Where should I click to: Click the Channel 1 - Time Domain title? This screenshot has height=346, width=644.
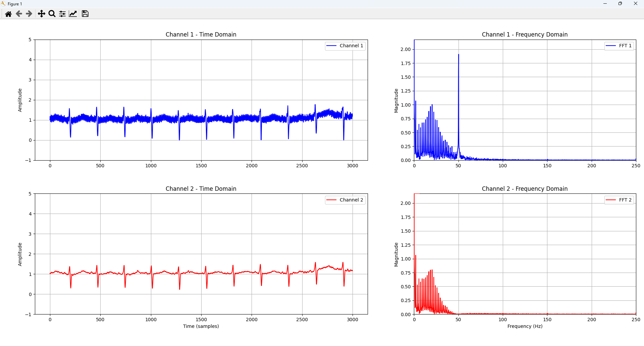(x=201, y=35)
